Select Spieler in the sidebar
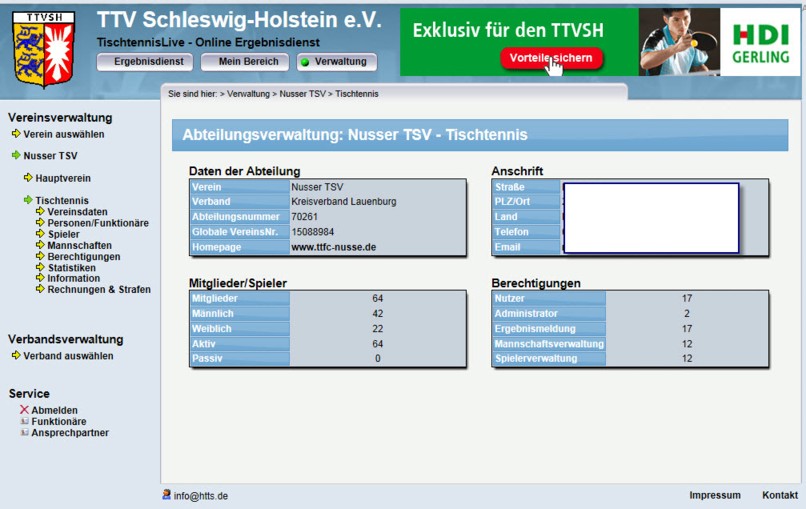Image resolution: width=806 pixels, height=509 pixels. (x=63, y=234)
